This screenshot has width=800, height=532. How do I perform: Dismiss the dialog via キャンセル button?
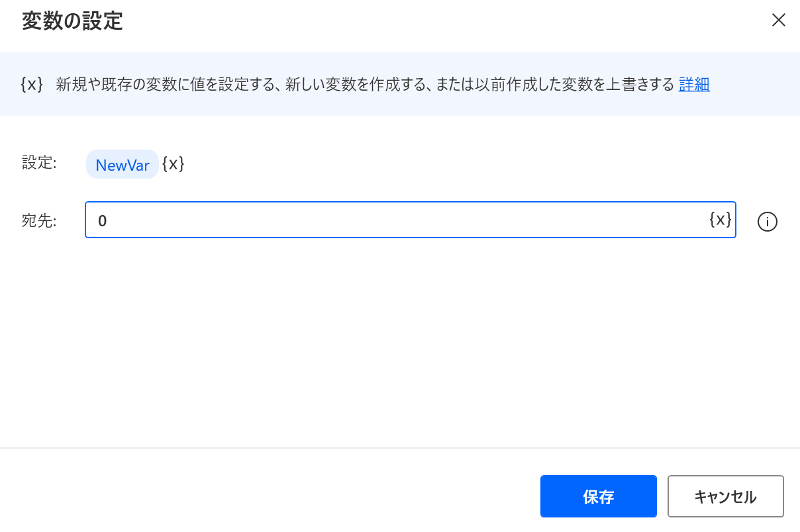click(726, 496)
